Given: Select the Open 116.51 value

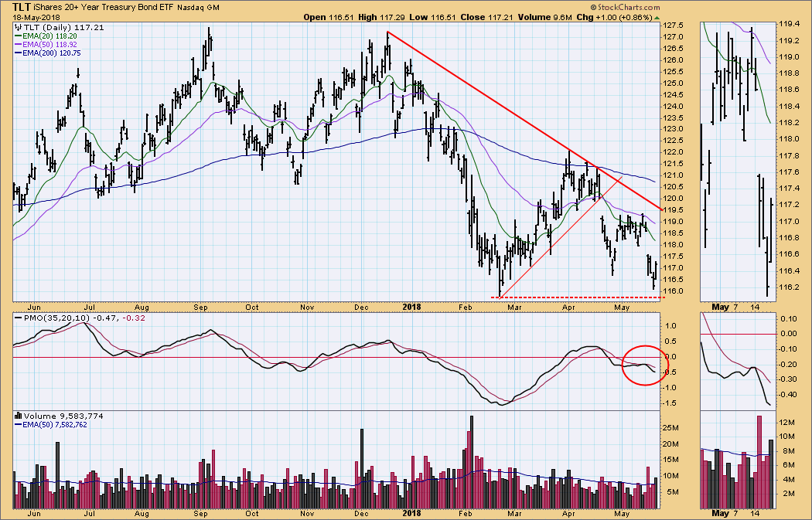Looking at the screenshot, I should click(329, 17).
